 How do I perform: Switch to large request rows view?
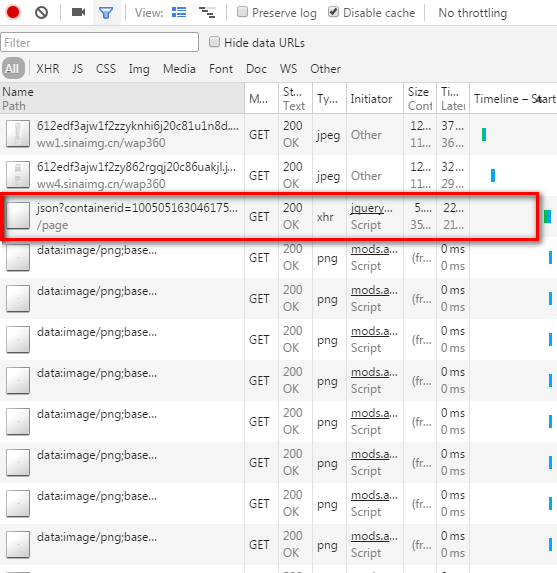[179, 13]
